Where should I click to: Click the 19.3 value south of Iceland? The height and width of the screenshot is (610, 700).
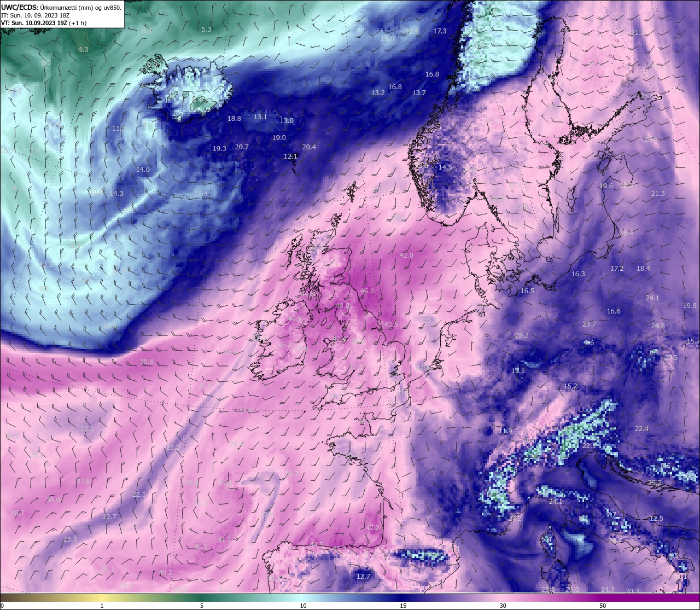(x=219, y=149)
